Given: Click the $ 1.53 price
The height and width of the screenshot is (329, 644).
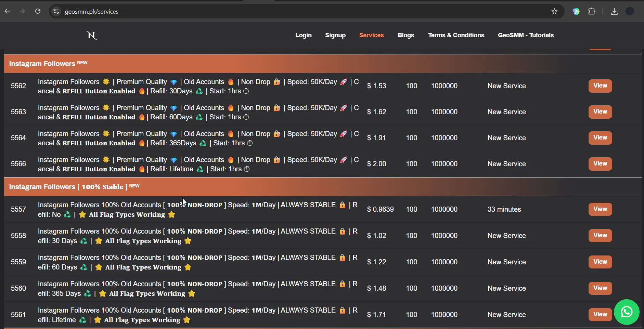Looking at the screenshot, I should coord(376,86).
